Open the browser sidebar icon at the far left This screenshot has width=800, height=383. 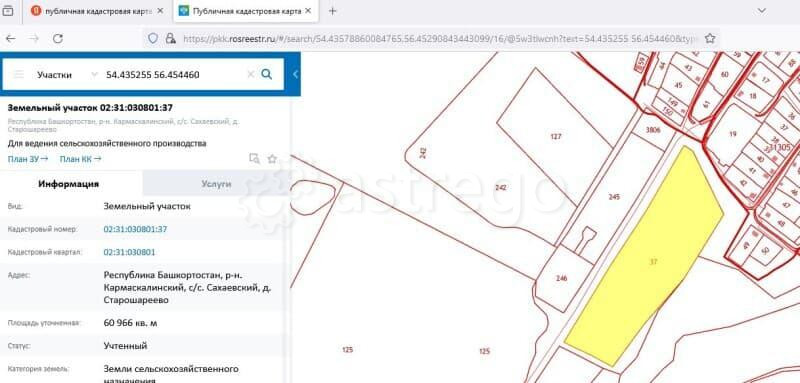coord(8,11)
